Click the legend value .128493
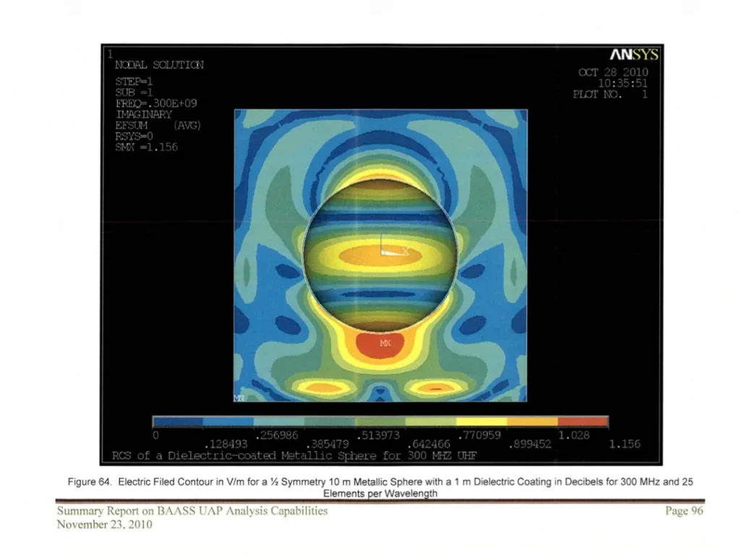740x560 pixels. point(225,444)
